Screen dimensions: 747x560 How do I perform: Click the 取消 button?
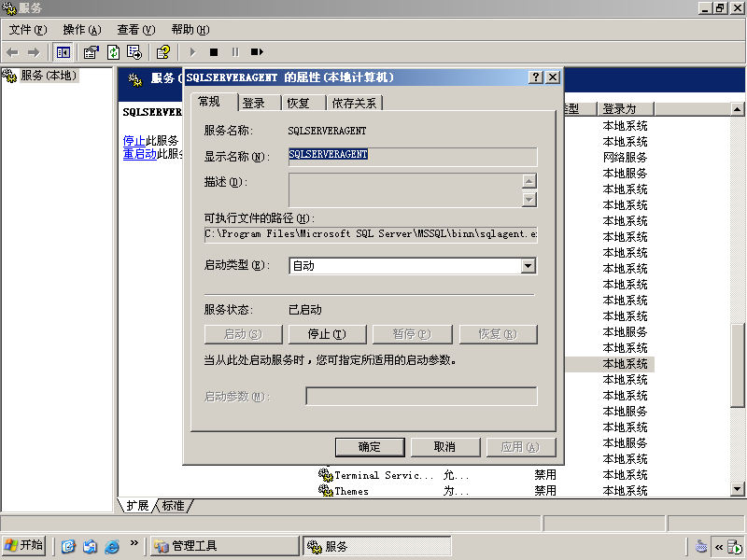[445, 447]
